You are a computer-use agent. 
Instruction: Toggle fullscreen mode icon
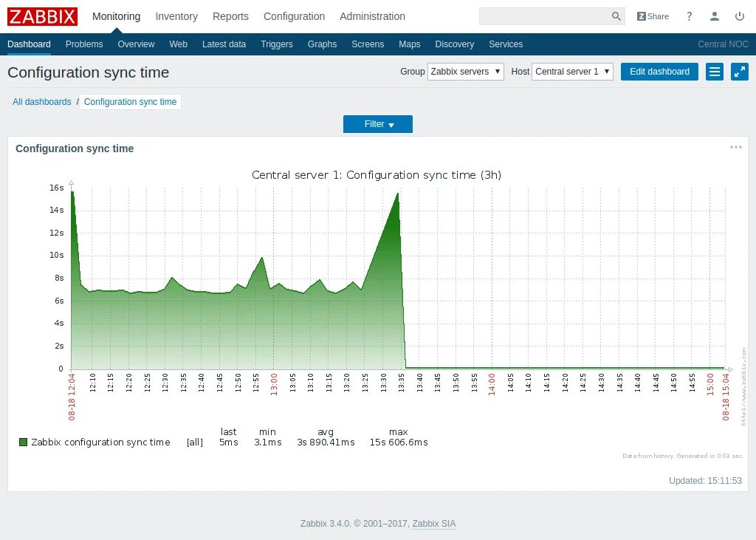tap(740, 72)
